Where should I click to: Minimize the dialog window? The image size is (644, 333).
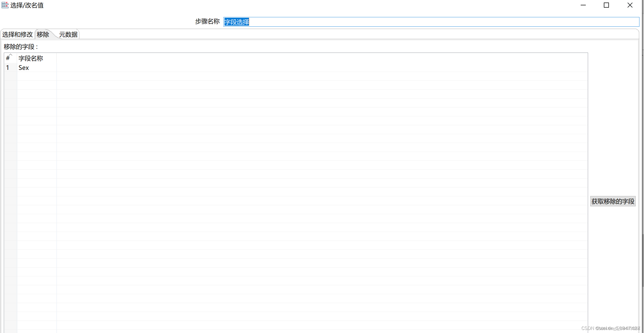(583, 5)
